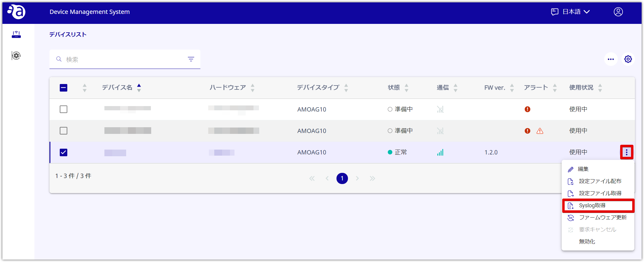Choose 設定ファイル取得 menu item

[x=598, y=193]
